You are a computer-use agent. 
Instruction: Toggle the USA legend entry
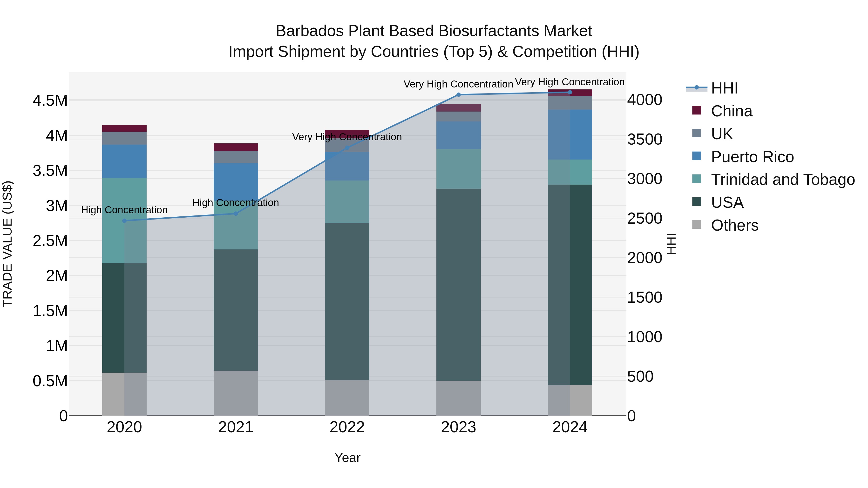click(717, 202)
